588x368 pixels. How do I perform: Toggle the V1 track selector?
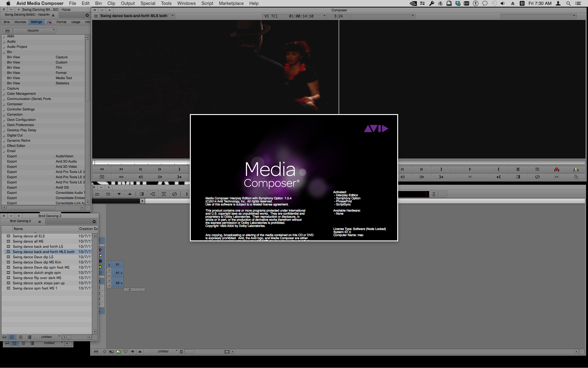pyautogui.click(x=118, y=265)
